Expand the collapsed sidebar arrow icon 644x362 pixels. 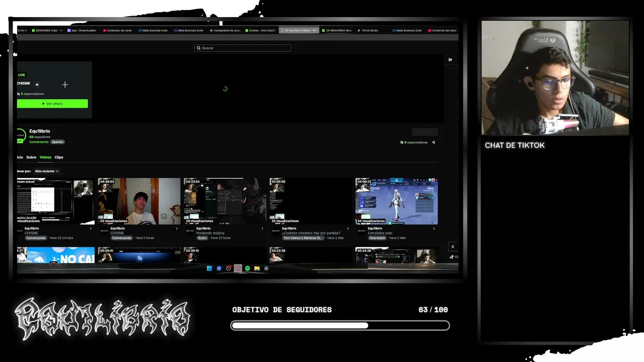(x=450, y=60)
